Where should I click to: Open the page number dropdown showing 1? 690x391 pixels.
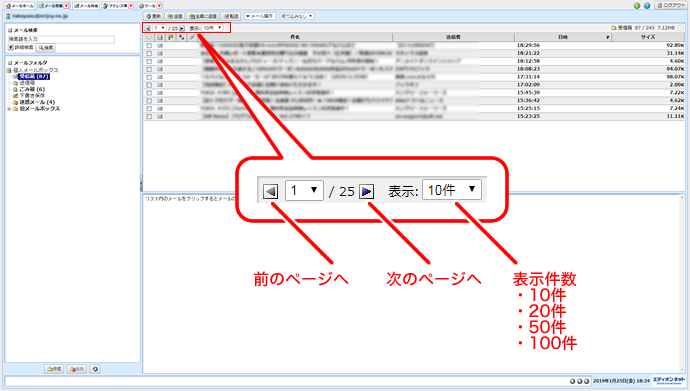(x=159, y=28)
